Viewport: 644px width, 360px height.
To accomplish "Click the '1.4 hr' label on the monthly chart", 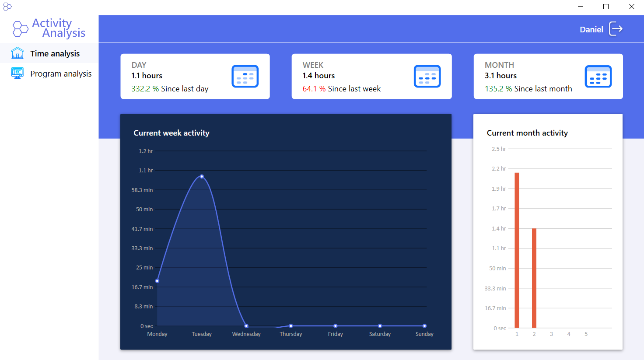I will coord(499,228).
